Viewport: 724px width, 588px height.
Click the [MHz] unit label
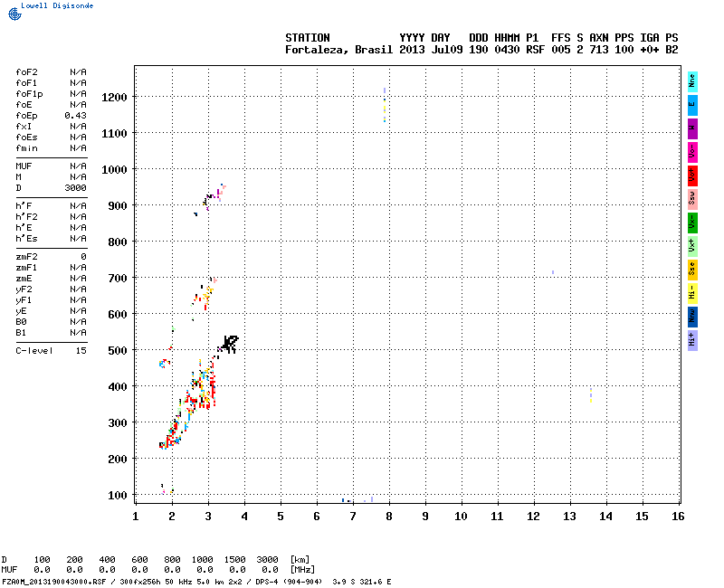[x=303, y=570]
